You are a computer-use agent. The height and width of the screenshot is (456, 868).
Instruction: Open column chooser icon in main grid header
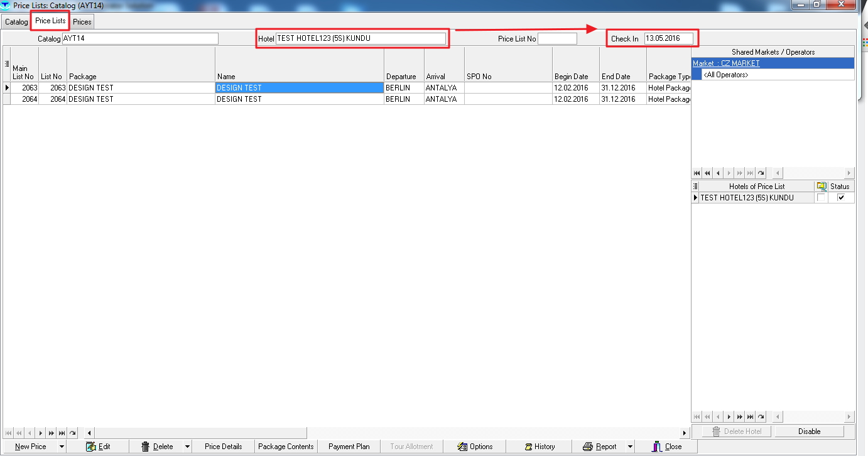tap(7, 64)
